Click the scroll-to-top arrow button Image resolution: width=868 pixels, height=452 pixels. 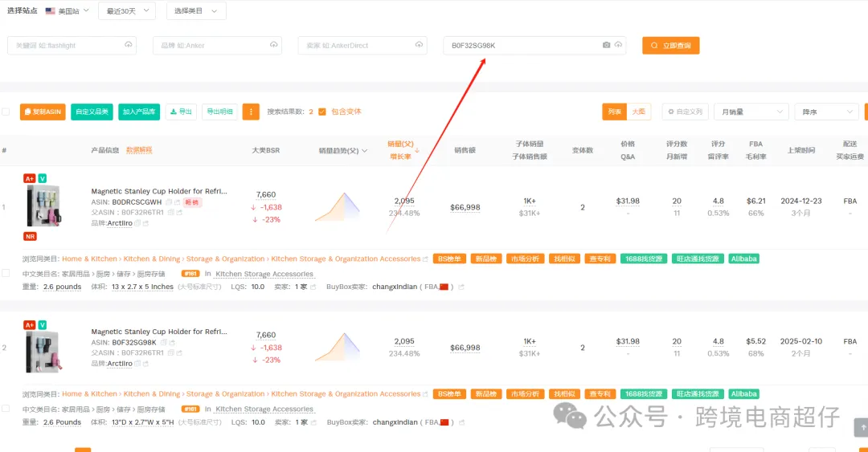tap(862, 427)
